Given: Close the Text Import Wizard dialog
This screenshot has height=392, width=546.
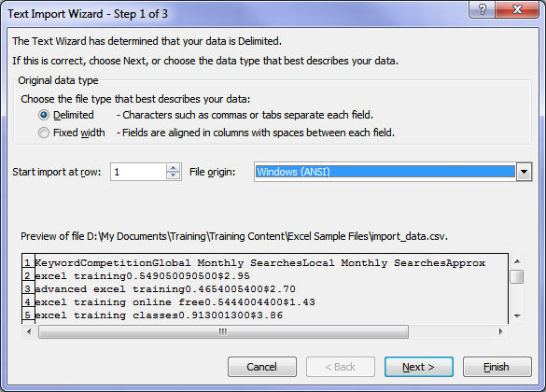Looking at the screenshot, I should pyautogui.click(x=518, y=9).
